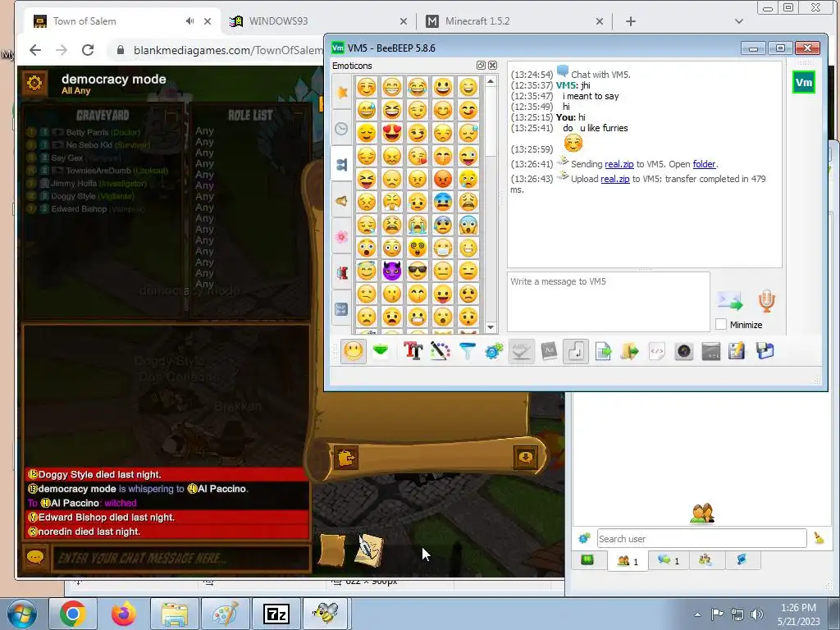The height and width of the screenshot is (630, 840).
Task: Switch to the Minecraft 1.5.2 browser tab
Action: click(514, 21)
